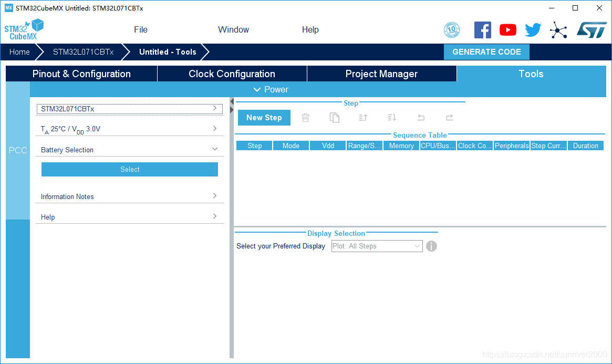
Task: Click Untitled - Tools breadcrumb
Action: pyautogui.click(x=168, y=52)
